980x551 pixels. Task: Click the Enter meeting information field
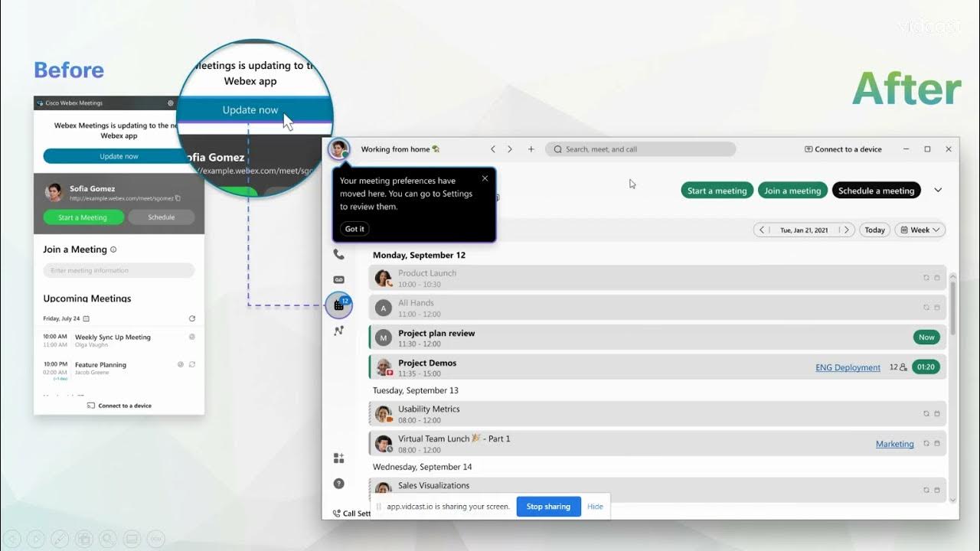[x=119, y=270]
